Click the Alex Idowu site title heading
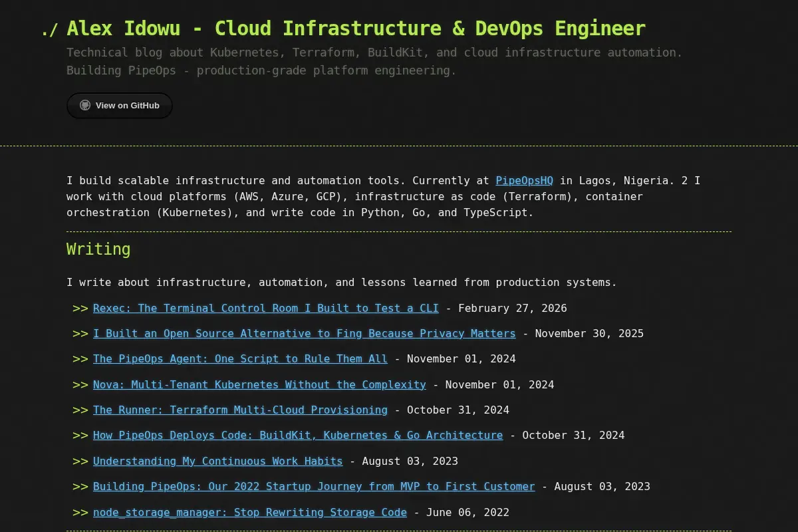Image resolution: width=798 pixels, height=532 pixels. coord(356,29)
